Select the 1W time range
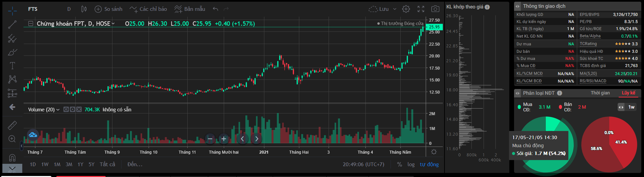The width and height of the screenshot is (644, 177). pyautogui.click(x=45, y=164)
